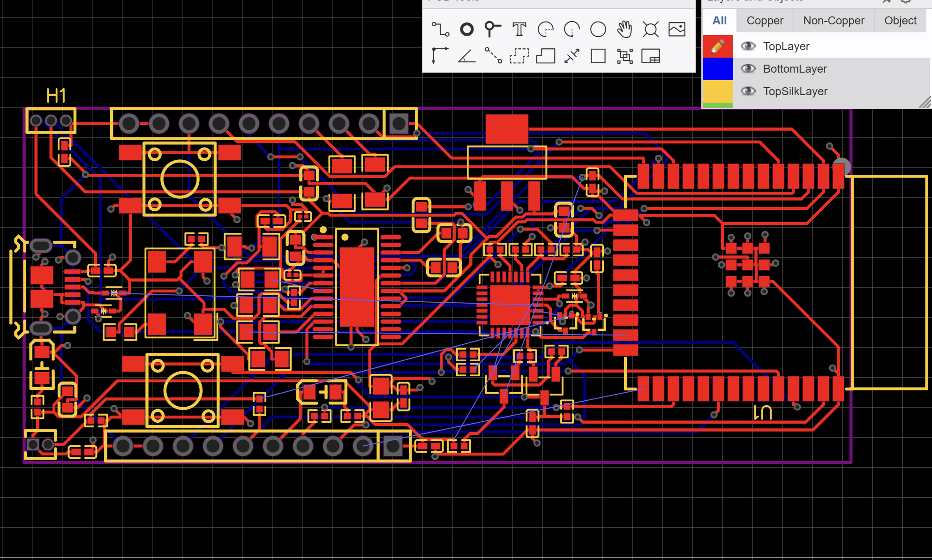Switch to the Object tab
This screenshot has width=932, height=560.
tap(900, 21)
